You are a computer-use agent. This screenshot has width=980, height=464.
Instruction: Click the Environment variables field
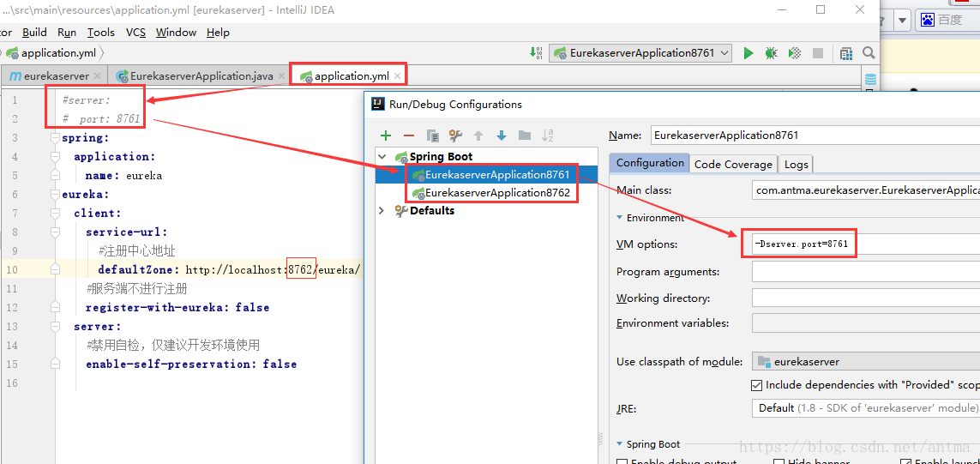pyautogui.click(x=866, y=323)
